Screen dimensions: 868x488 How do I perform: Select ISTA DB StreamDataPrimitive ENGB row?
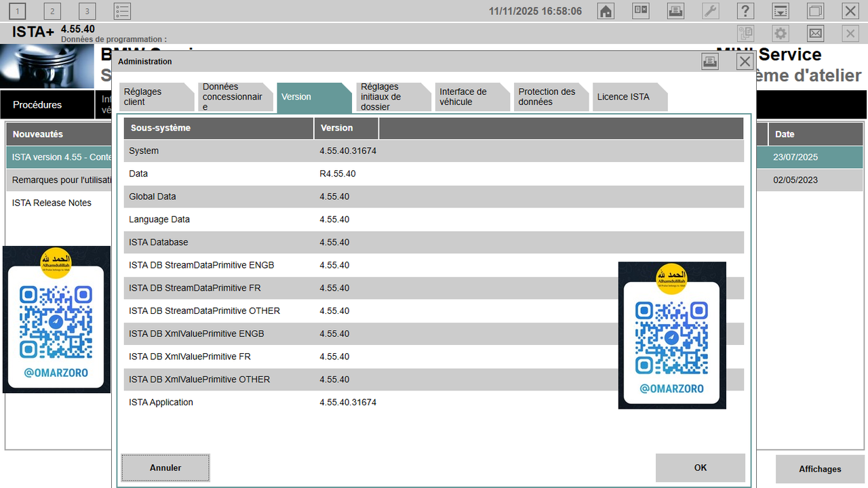[x=434, y=265]
